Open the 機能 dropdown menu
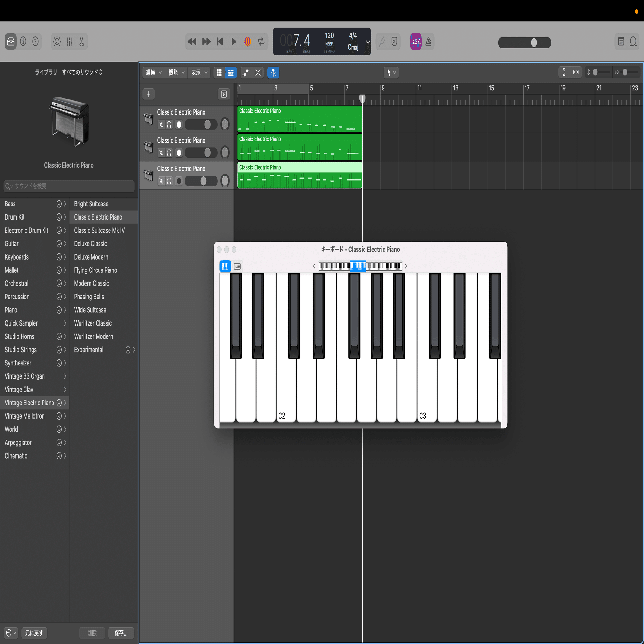The width and height of the screenshot is (644, 644). point(176,72)
